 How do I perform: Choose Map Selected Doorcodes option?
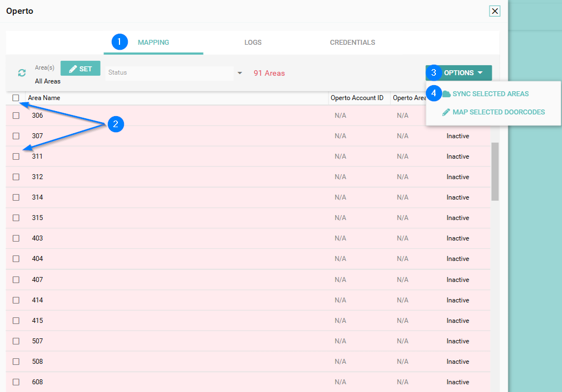point(498,112)
